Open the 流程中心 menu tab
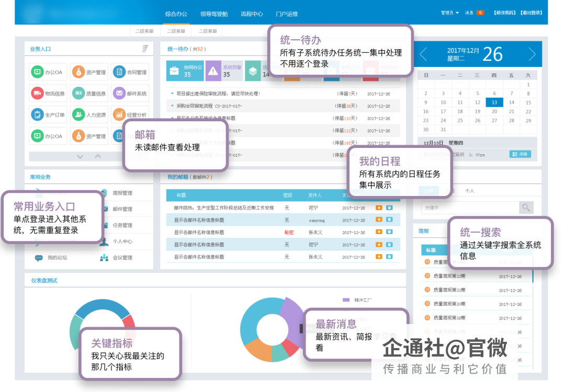Screen dimensions: 565x392 pyautogui.click(x=252, y=14)
